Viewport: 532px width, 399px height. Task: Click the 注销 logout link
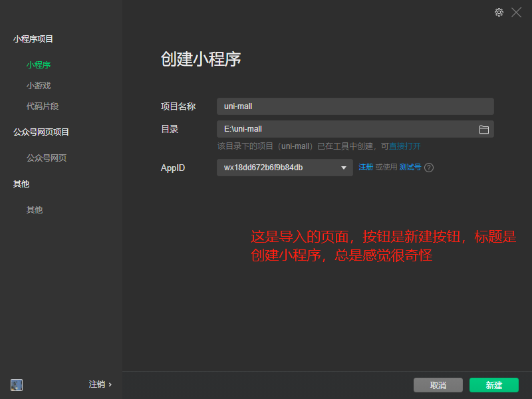[100, 384]
